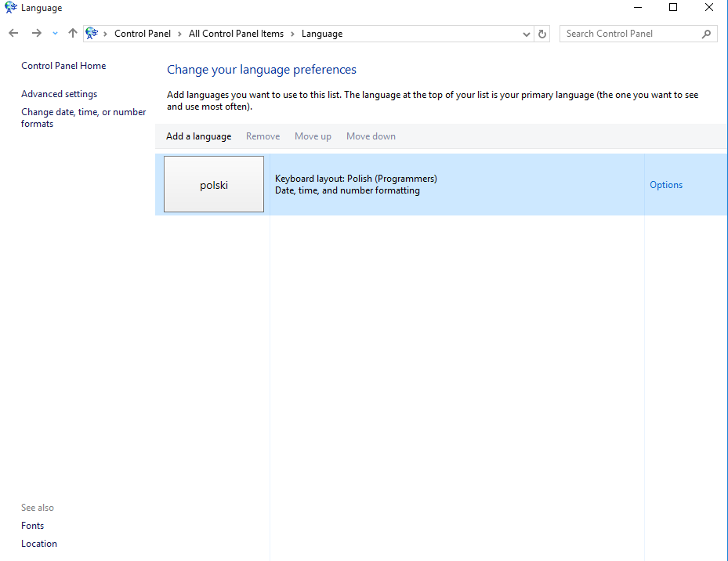Click the Forward navigation arrow

[36, 33]
